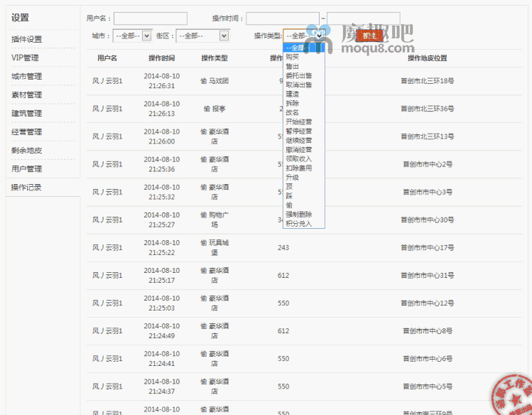Screen dimensions: 532x415
Task: Click the 首创市市中心12号 location cell
Action: click(x=427, y=303)
